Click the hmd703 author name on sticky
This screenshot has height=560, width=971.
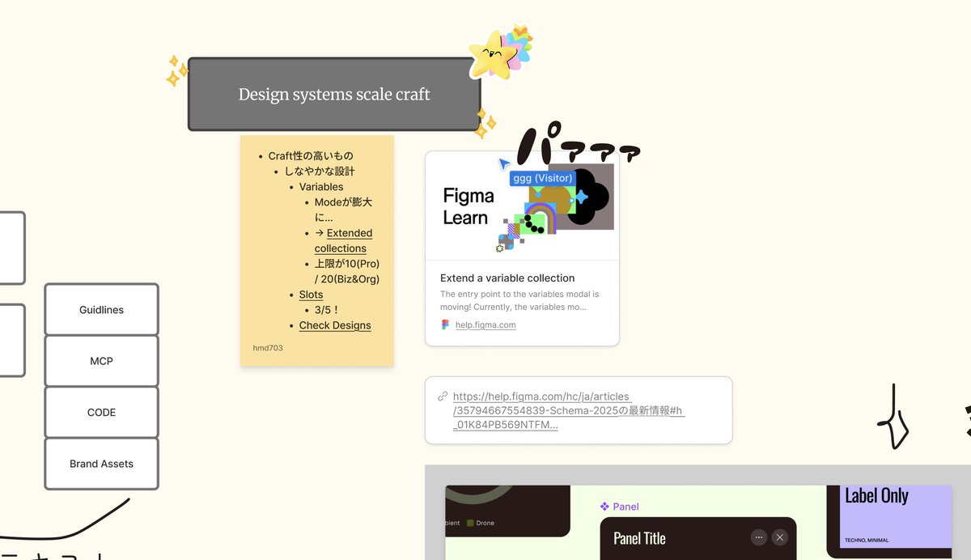click(x=268, y=348)
